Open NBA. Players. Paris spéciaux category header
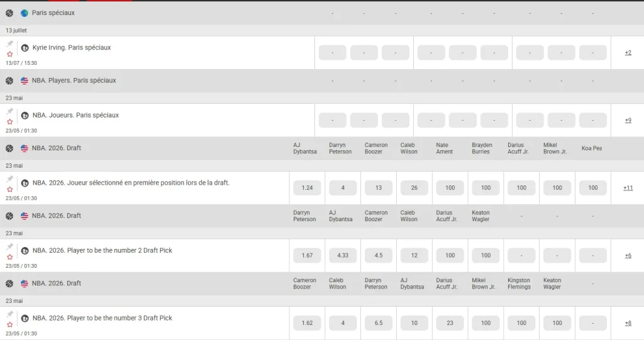 click(74, 81)
